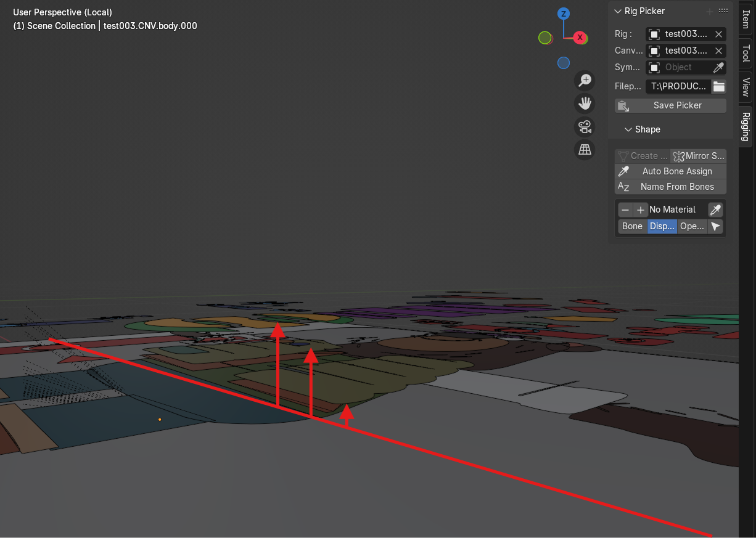Collapse the Rig Picker panel
Image resolution: width=756 pixels, height=538 pixels.
click(618, 11)
